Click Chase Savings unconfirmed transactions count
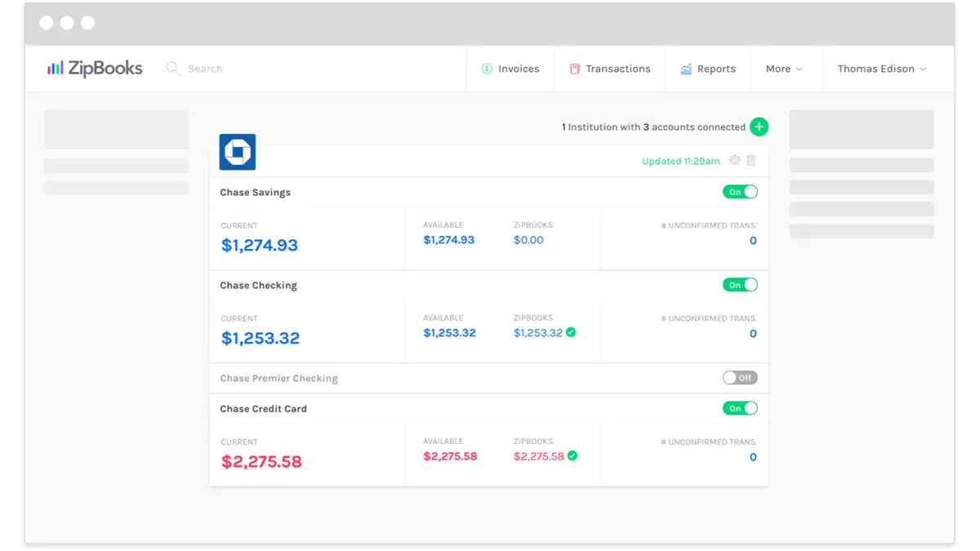The height and width of the screenshot is (551, 980). [x=753, y=241]
